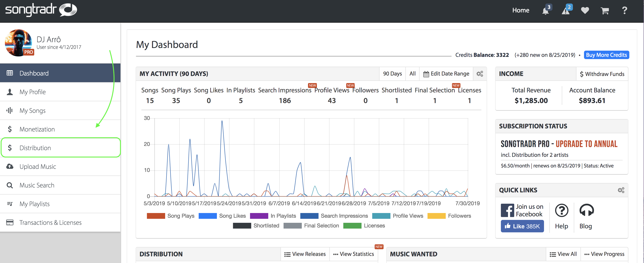Click Total Revenue amount $1,285.00
Image resolution: width=644 pixels, height=263 pixels.
coord(531,101)
